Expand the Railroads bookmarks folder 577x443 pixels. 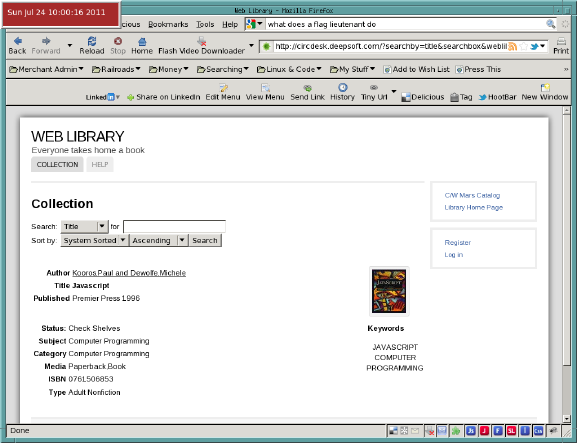(116, 69)
